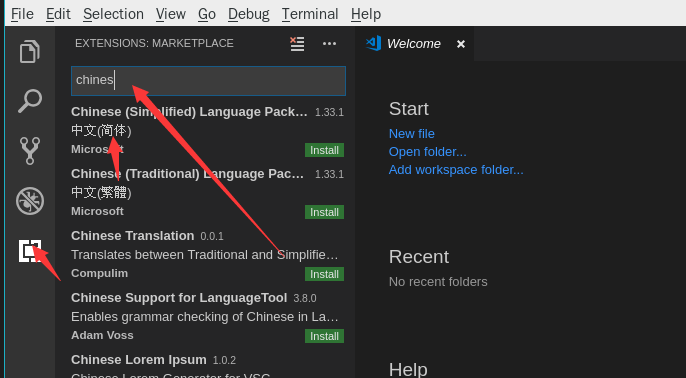Select the Chinese Lorem Ipsum extension entry
The width and height of the screenshot is (686, 378).
tap(208, 366)
